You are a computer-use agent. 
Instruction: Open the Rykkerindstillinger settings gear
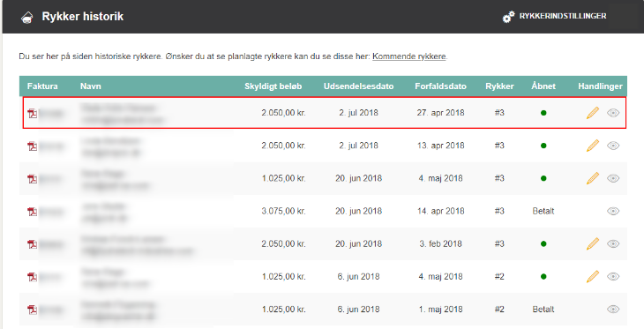tap(508, 17)
